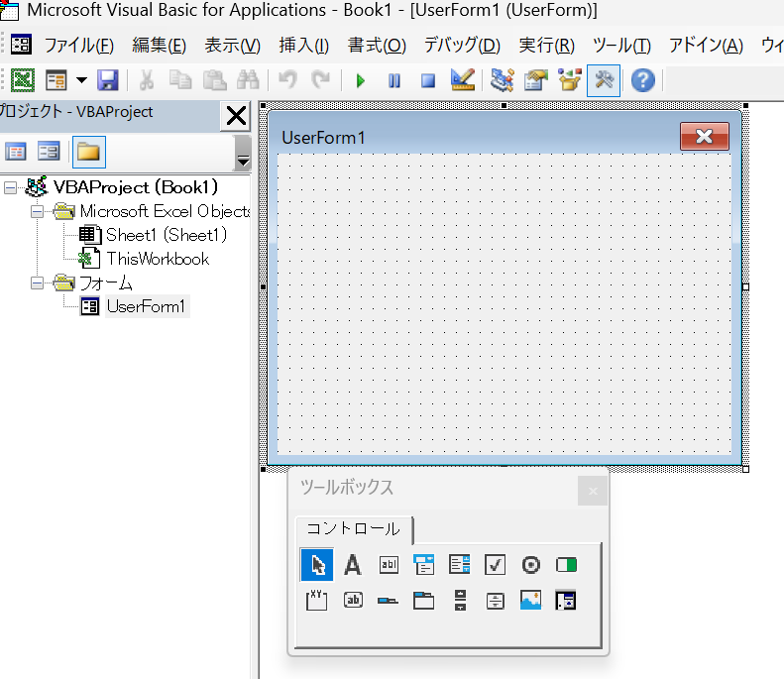Open the 実行(R) menu
This screenshot has height=679, width=784.
[x=546, y=46]
